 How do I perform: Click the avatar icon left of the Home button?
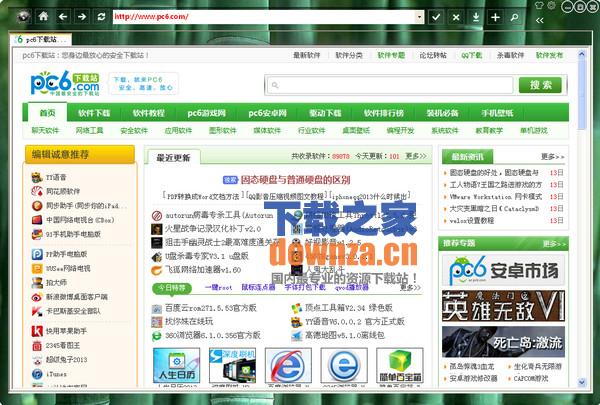24,17
